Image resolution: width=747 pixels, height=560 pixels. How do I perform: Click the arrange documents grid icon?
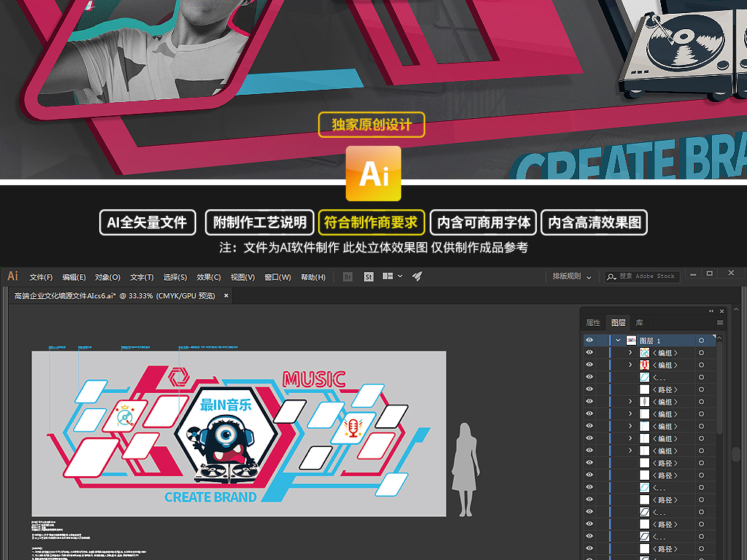click(x=387, y=276)
